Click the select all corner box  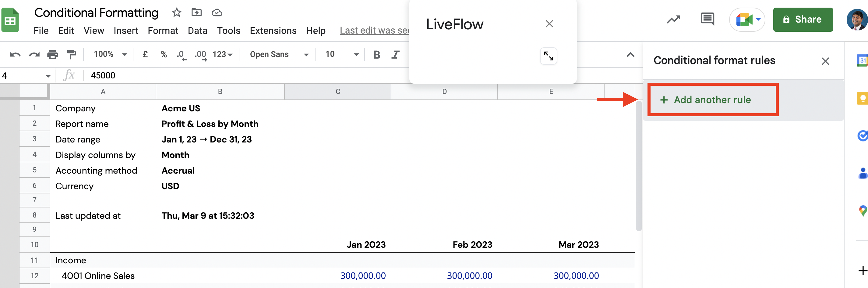[x=34, y=92]
